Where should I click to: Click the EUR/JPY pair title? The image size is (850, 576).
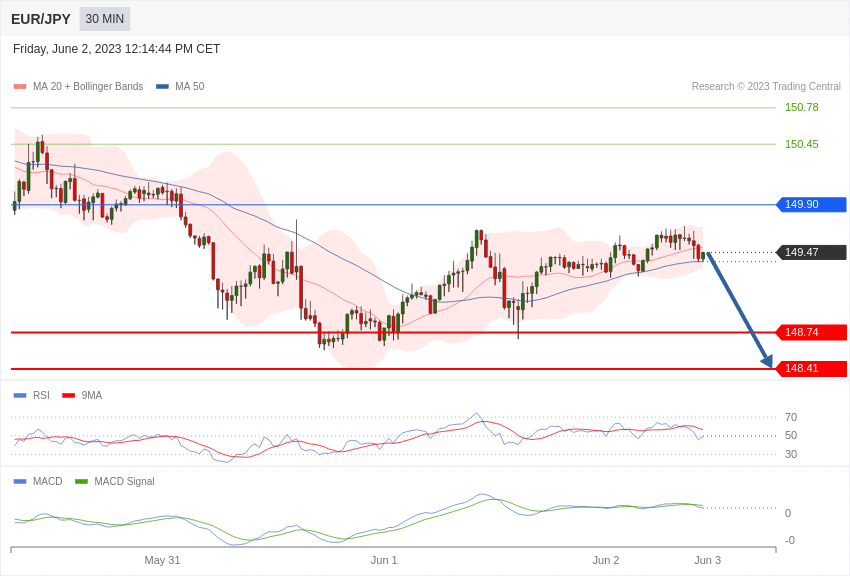[x=41, y=19]
